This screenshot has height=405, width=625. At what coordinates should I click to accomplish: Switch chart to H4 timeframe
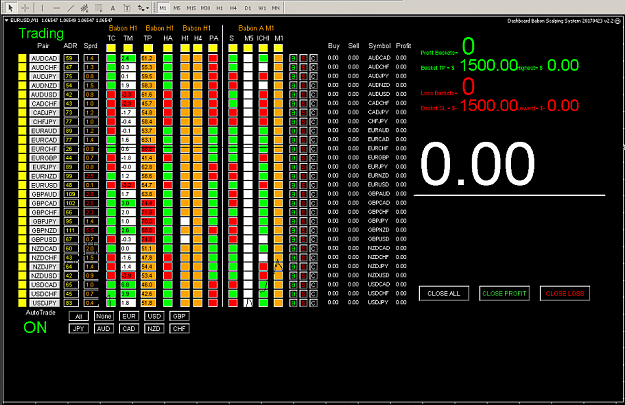pos(233,8)
